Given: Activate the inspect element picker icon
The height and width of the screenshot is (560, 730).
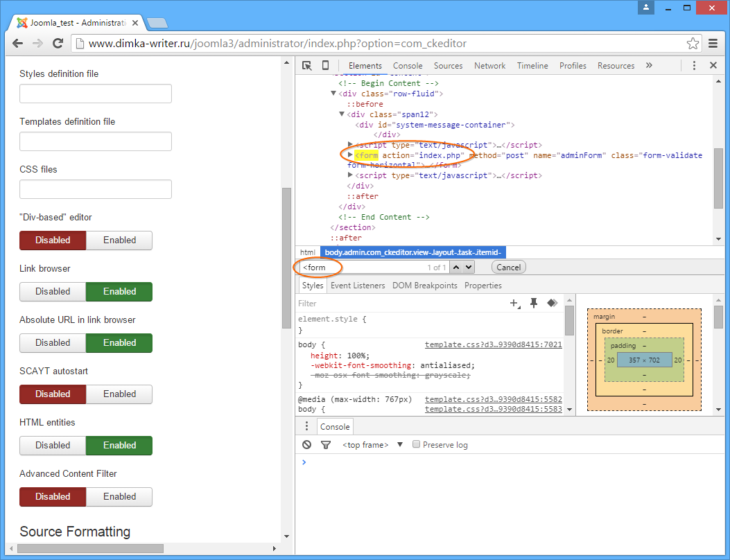Looking at the screenshot, I should (306, 66).
